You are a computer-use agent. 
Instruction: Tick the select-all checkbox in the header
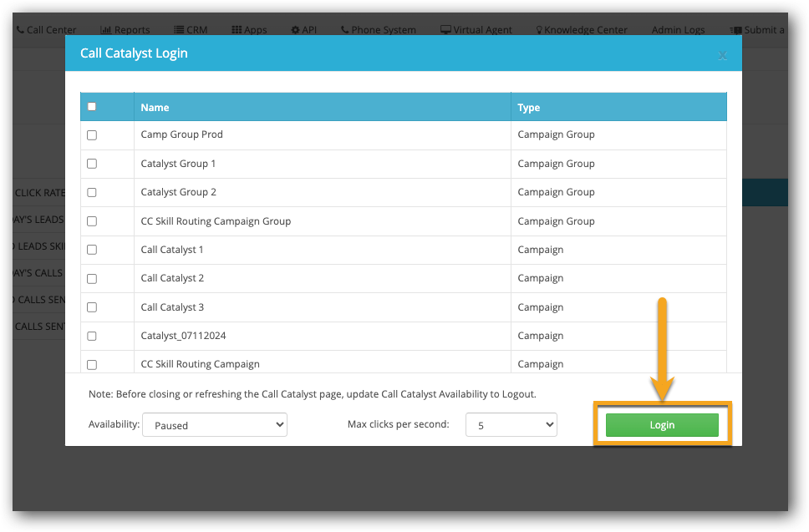[92, 107]
